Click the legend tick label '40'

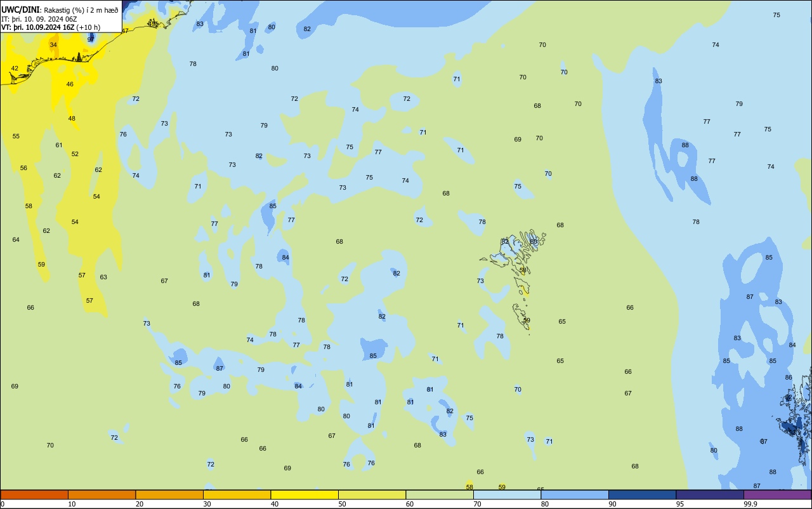click(275, 504)
